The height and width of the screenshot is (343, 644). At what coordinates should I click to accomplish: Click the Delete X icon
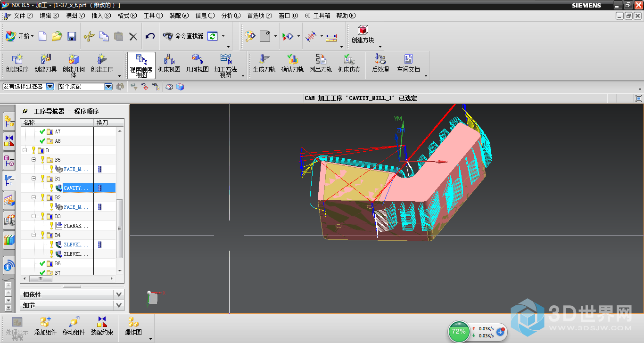tap(133, 36)
